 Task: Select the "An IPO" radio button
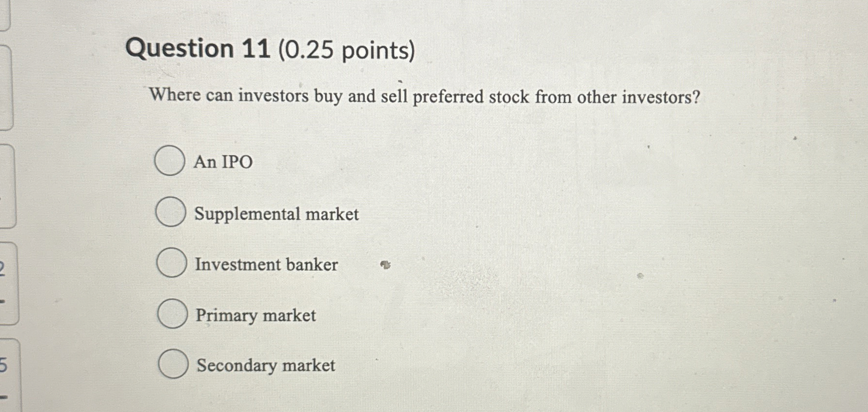170,162
